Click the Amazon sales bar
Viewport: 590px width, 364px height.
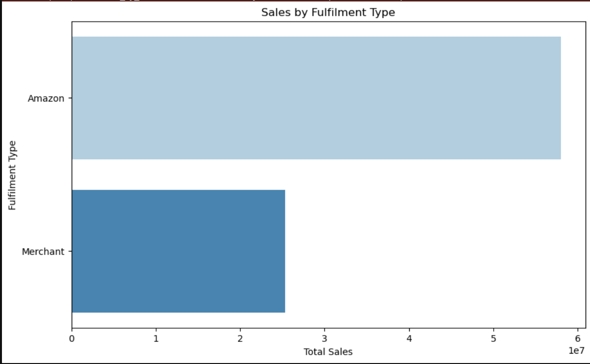(x=316, y=98)
